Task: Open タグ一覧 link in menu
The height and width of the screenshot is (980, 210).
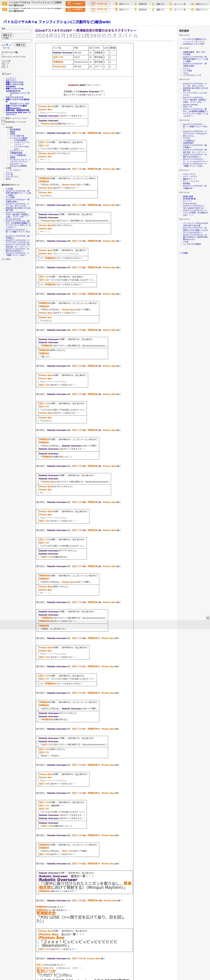Action: coord(9,175)
